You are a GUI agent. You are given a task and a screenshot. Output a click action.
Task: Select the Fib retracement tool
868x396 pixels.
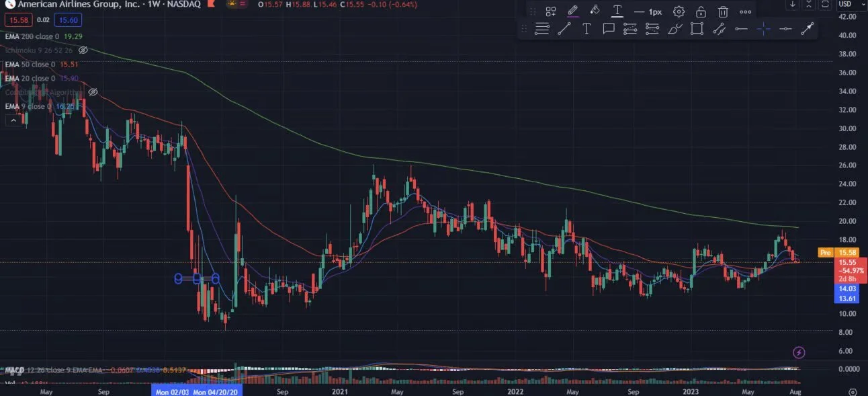541,29
